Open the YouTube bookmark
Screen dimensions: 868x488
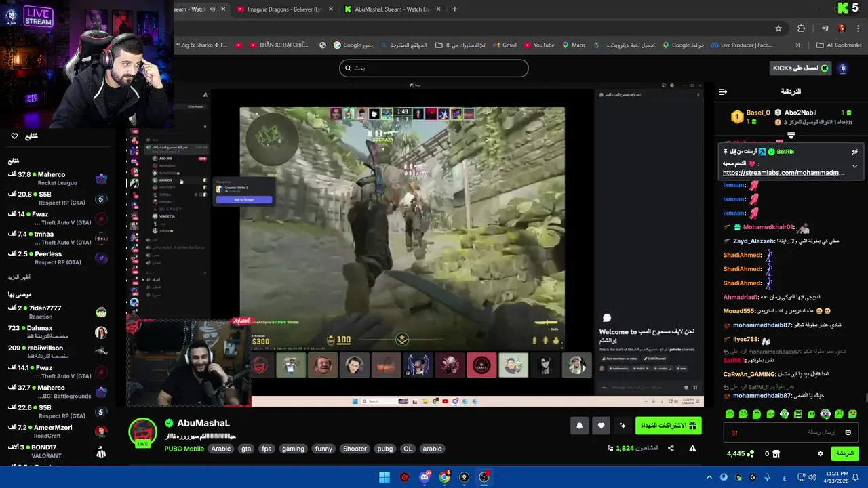538,45
